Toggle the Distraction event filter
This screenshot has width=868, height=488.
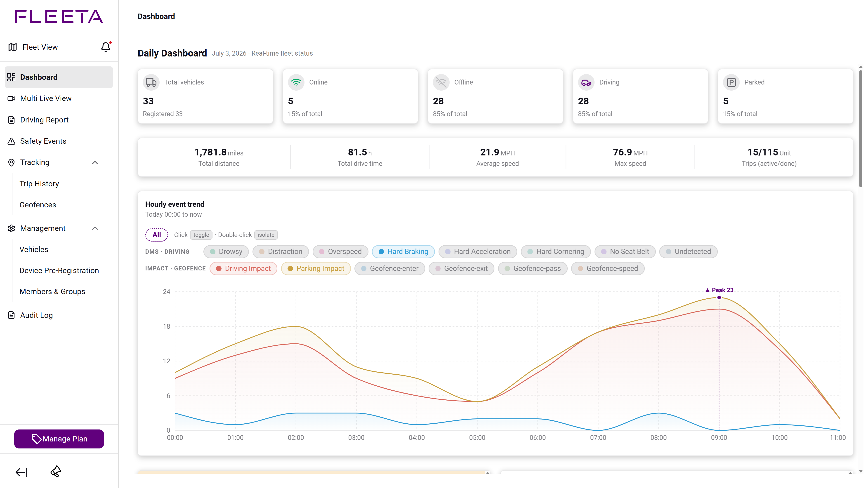pyautogui.click(x=280, y=252)
